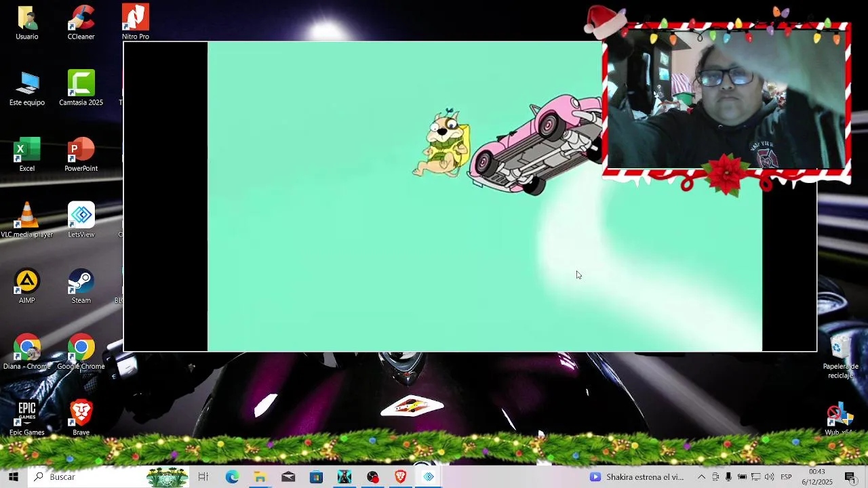Open Brave in the taskbar
The image size is (868, 488).
[x=400, y=477]
